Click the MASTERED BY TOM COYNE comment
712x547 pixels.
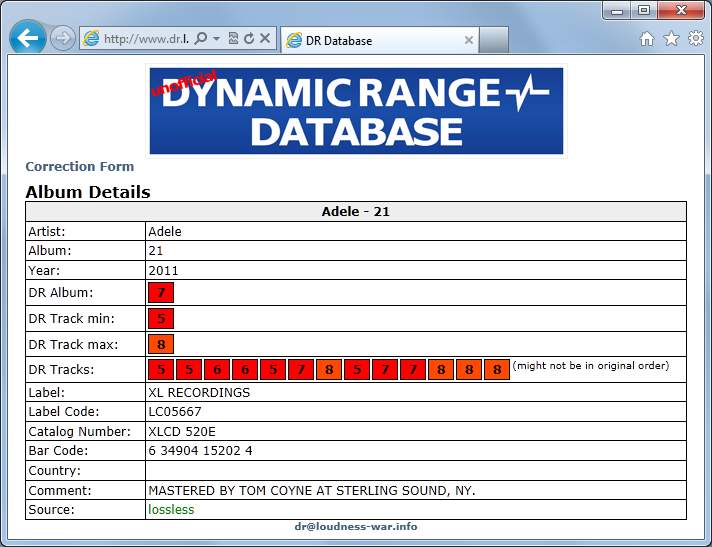(x=312, y=491)
